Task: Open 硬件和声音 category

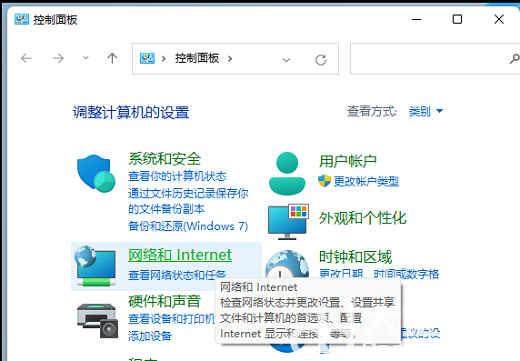Action: tap(165, 301)
